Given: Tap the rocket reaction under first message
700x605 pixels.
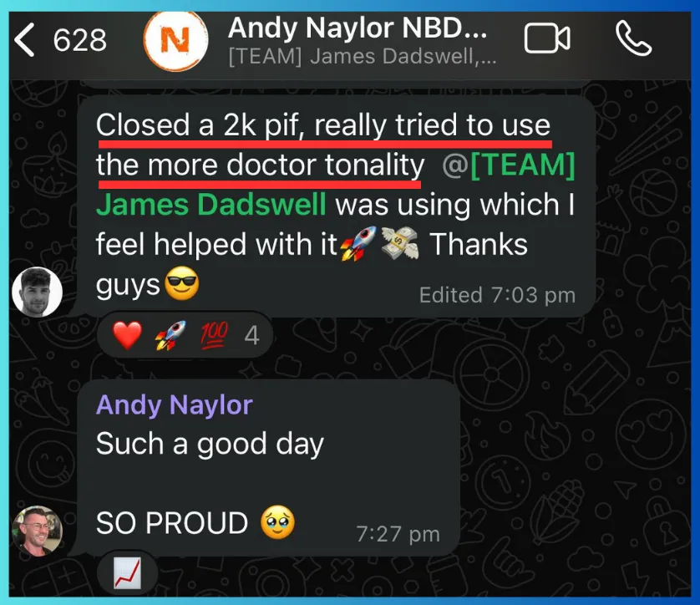Looking at the screenshot, I should pyautogui.click(x=170, y=335).
